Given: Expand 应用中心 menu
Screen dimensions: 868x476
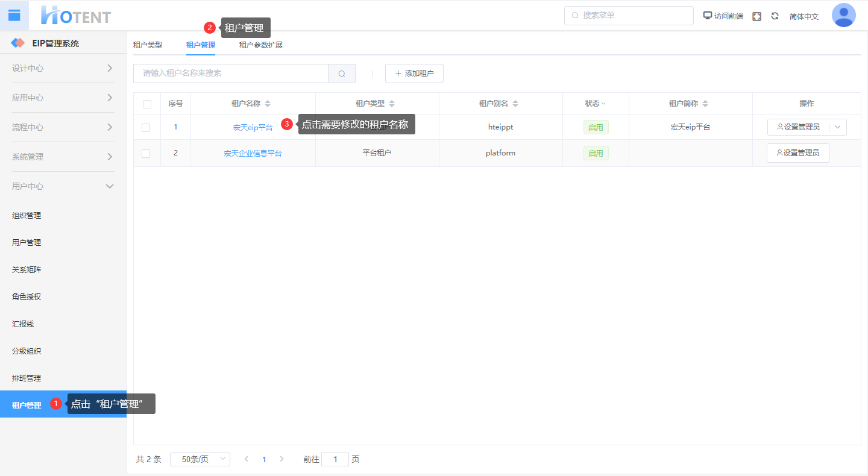Looking at the screenshot, I should [63, 98].
